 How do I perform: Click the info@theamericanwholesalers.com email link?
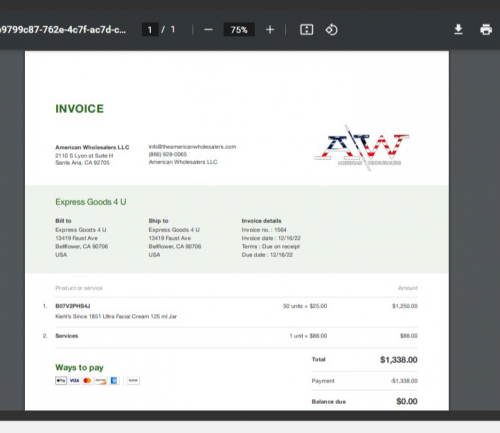click(x=192, y=147)
